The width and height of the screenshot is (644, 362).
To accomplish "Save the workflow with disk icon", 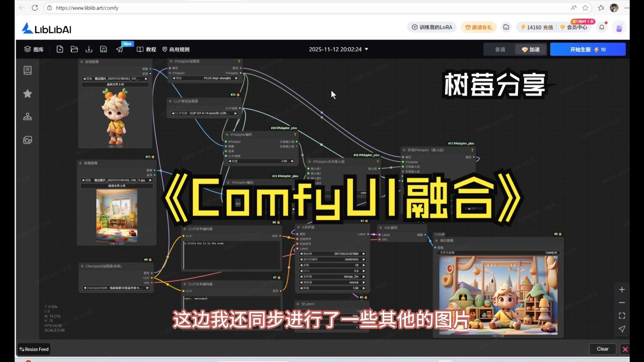I will click(103, 49).
